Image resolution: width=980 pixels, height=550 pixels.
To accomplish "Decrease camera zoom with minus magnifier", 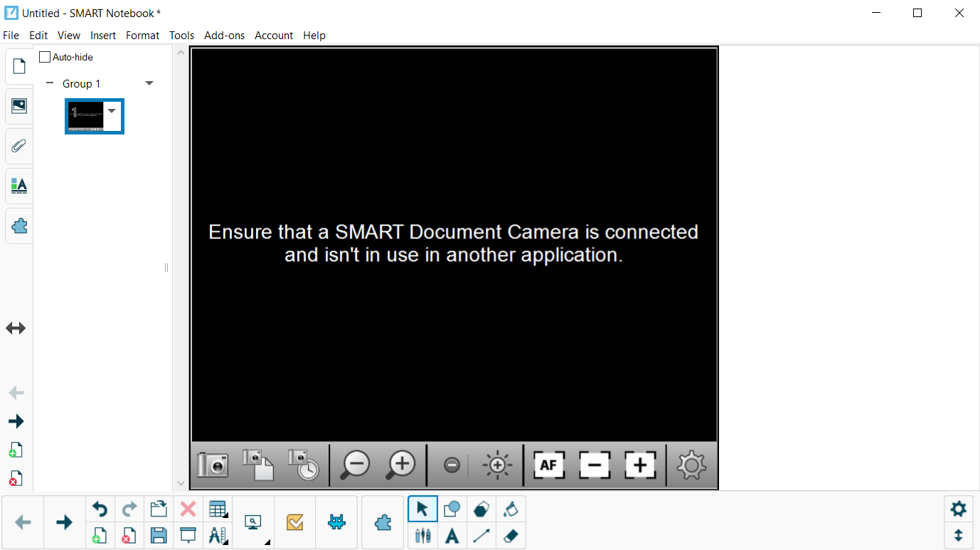I will 356,464.
